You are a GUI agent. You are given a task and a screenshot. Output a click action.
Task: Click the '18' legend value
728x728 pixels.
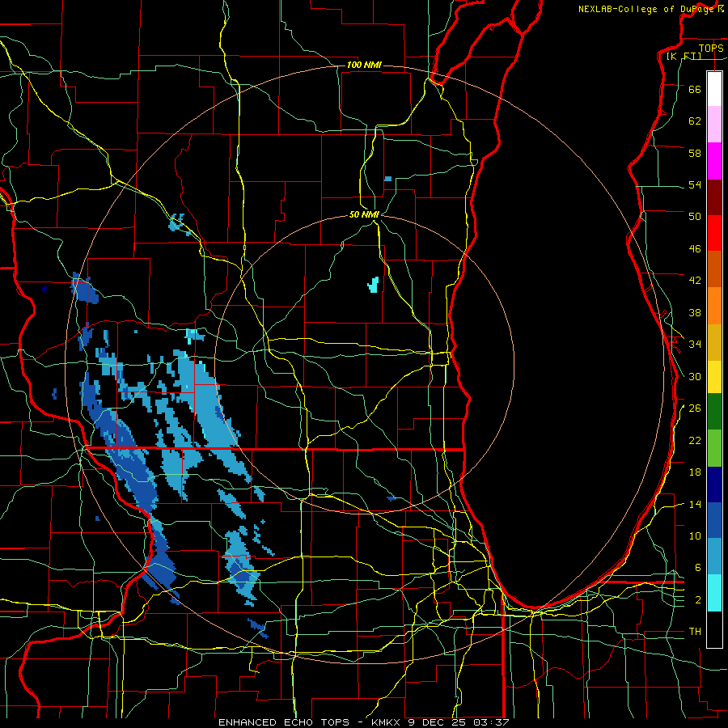pos(695,472)
